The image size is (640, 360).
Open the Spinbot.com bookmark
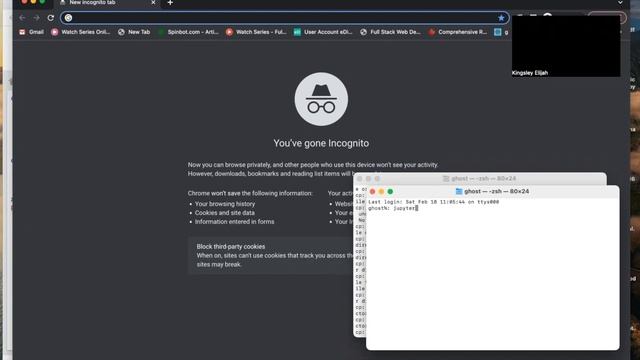(x=189, y=32)
